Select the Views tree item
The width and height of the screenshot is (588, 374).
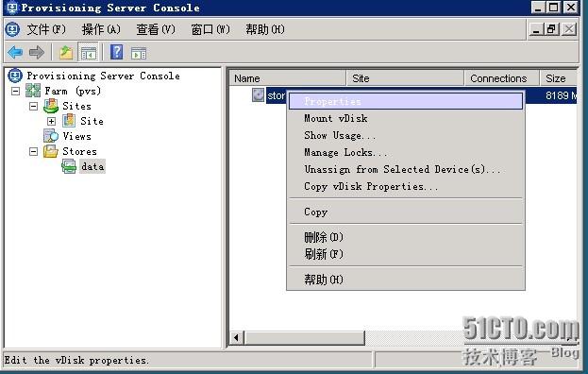[76, 136]
